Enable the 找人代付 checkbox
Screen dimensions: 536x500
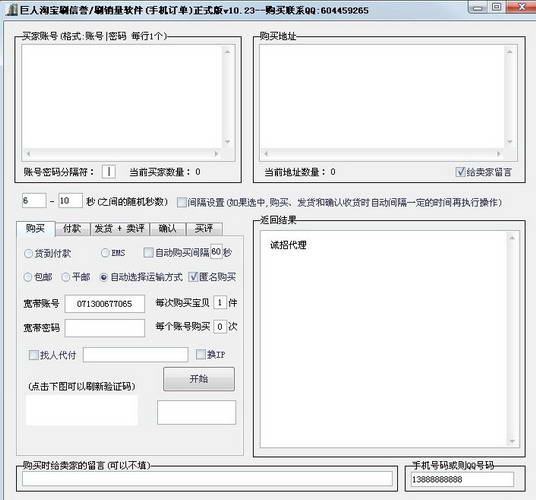coord(34,355)
